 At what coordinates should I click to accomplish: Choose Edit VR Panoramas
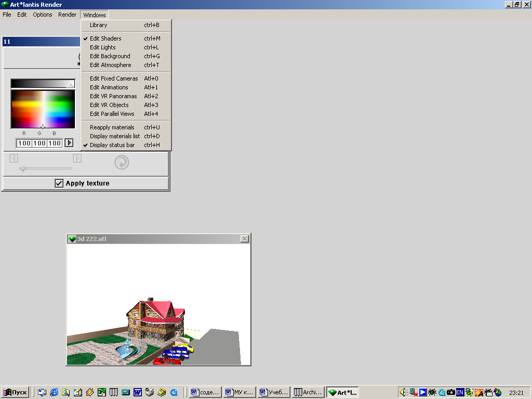click(x=126, y=96)
